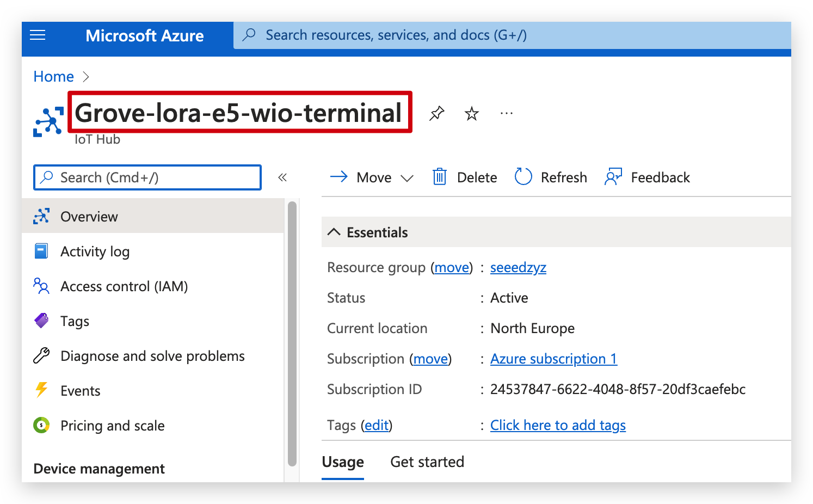
Task: Open the hamburger portal menu
Action: [x=38, y=35]
